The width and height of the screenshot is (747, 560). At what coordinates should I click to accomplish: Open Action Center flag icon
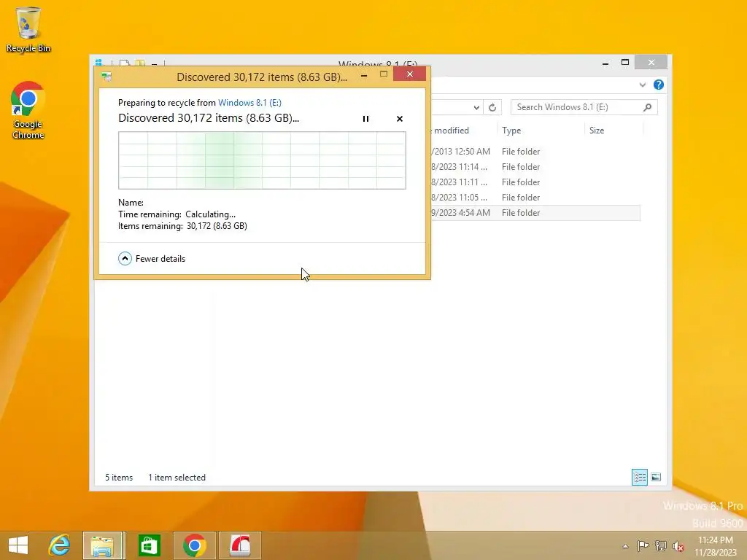tap(643, 546)
